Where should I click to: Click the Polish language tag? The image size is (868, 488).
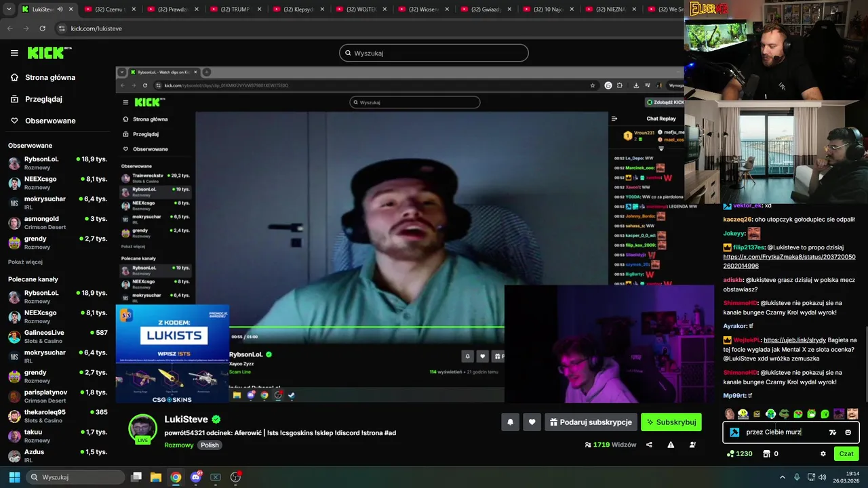coord(210,445)
